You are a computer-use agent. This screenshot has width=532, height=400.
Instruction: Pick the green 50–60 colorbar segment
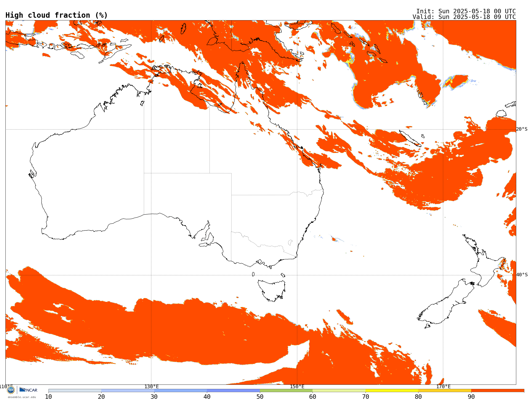(x=286, y=391)
